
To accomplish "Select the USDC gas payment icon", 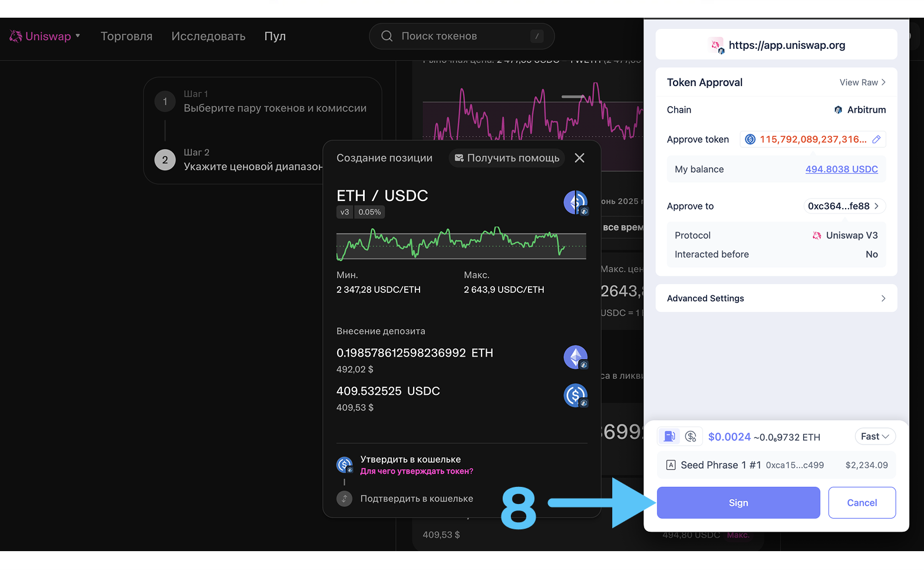I will [691, 436].
